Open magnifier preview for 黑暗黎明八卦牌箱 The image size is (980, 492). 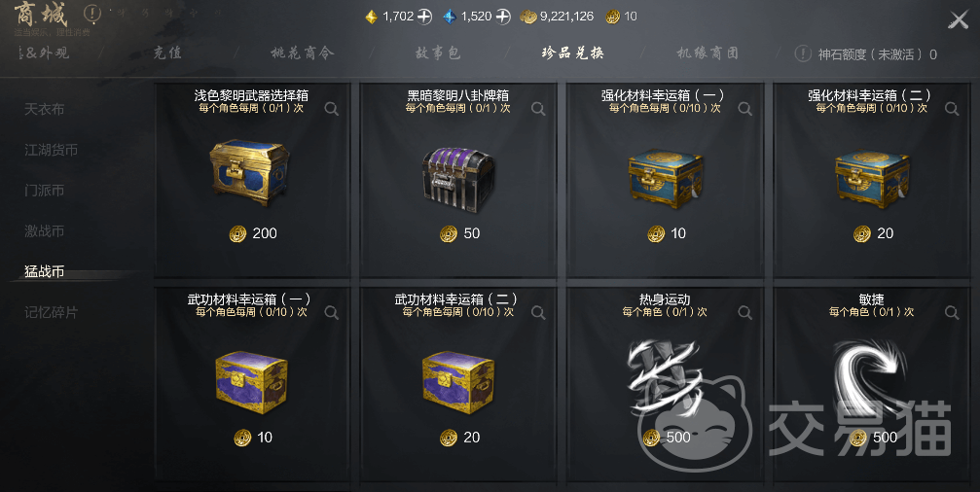click(538, 109)
